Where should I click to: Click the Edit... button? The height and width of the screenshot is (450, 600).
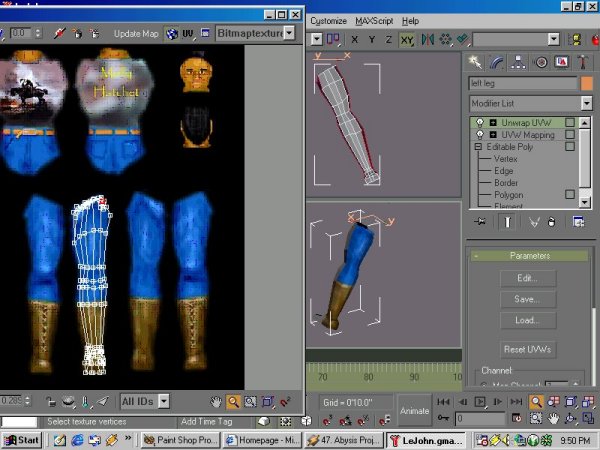pyautogui.click(x=528, y=278)
